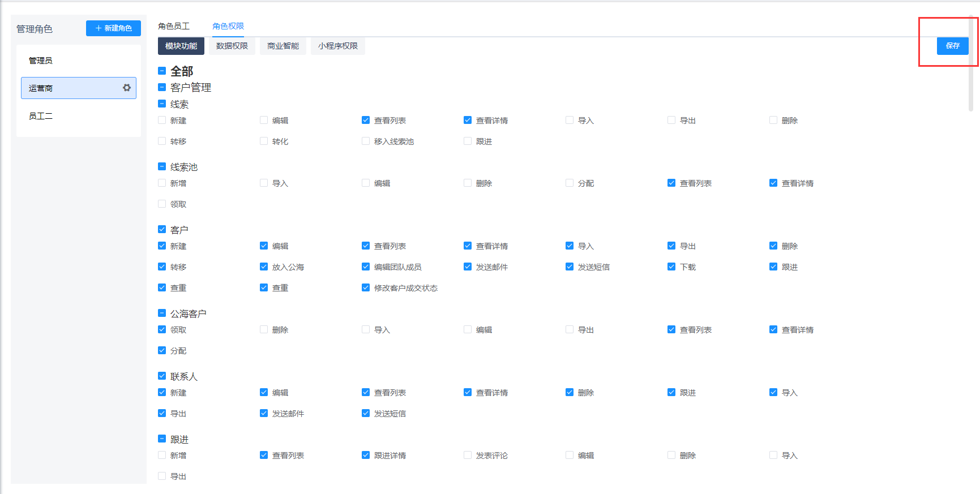The width and height of the screenshot is (980, 494).
Task: Enable 新建 permission under 线索
Action: coord(162,121)
